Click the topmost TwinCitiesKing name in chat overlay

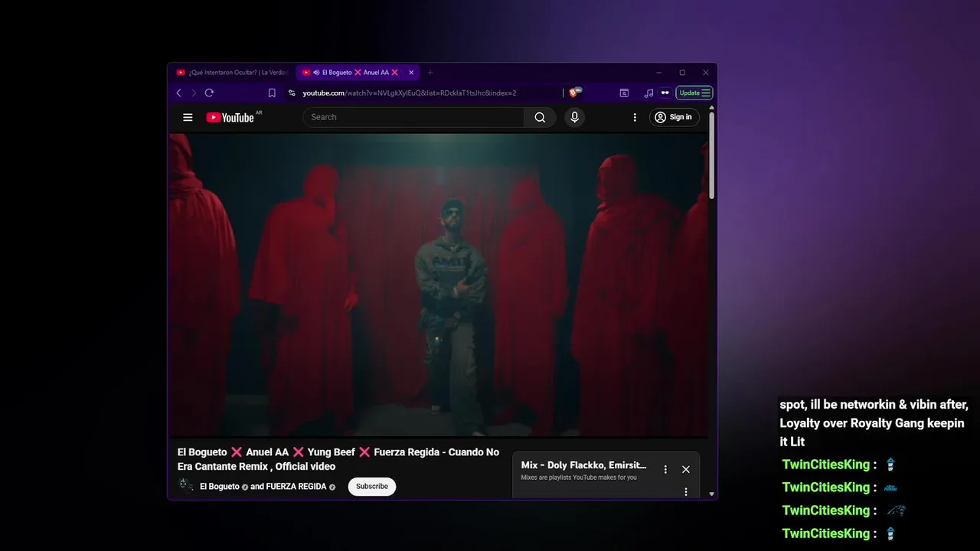tap(826, 465)
